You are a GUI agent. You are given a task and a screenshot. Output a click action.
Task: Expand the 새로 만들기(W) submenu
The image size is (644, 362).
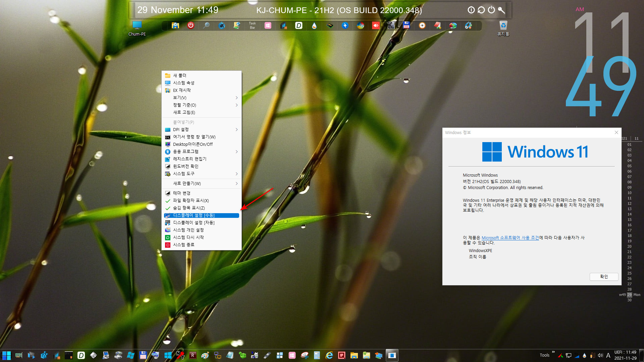[x=201, y=183]
